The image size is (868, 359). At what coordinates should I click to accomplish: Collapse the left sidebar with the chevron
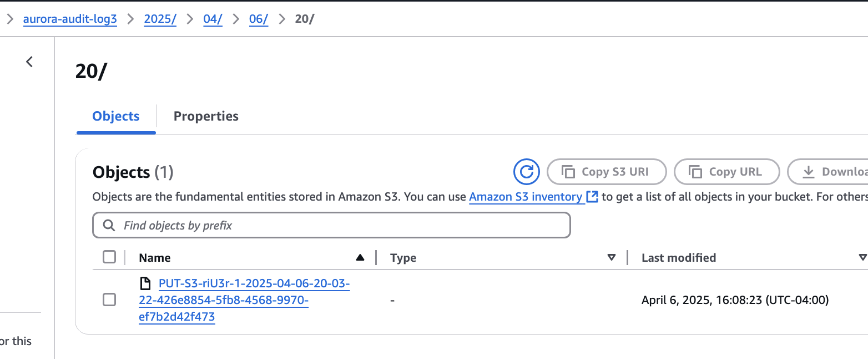click(x=30, y=62)
